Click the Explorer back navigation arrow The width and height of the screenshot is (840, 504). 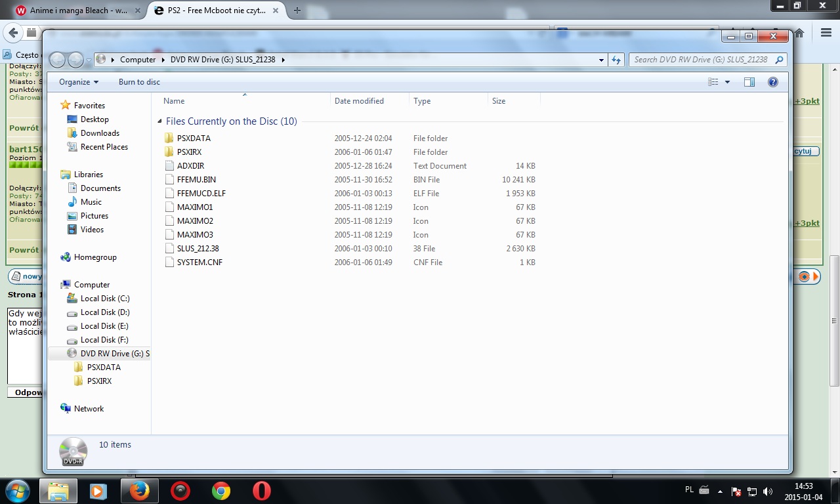coord(57,60)
